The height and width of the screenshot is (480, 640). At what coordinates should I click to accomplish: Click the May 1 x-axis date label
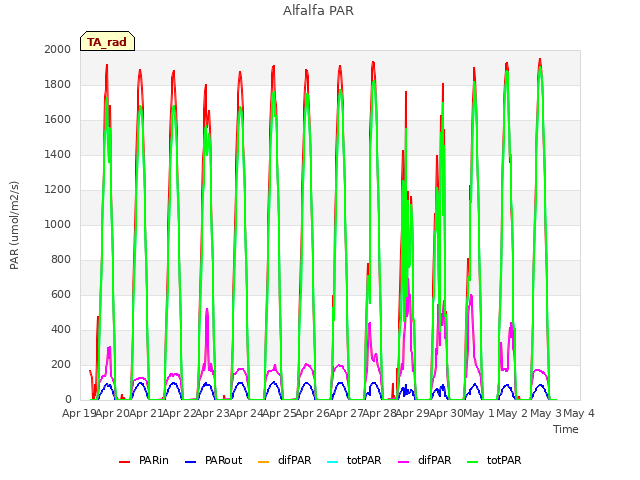coord(479,413)
